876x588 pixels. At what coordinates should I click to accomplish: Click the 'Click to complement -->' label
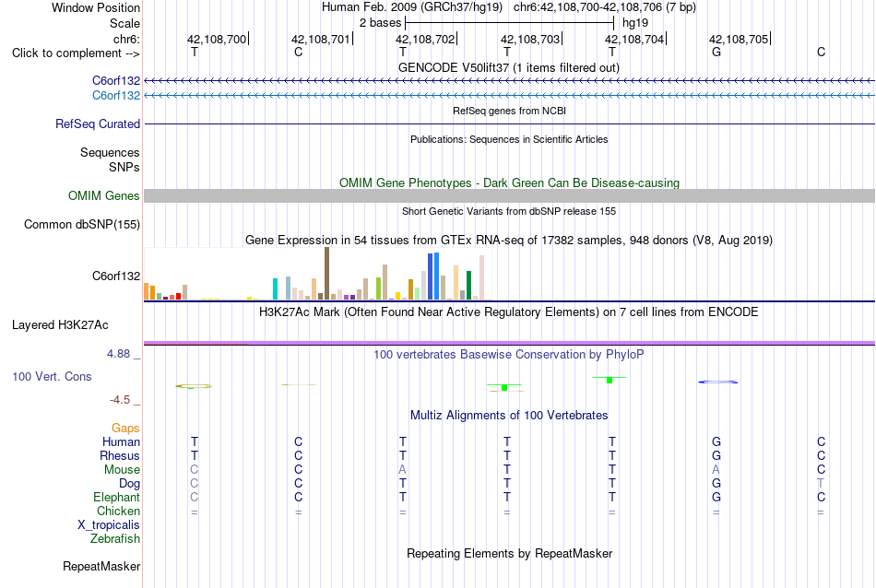point(76,53)
